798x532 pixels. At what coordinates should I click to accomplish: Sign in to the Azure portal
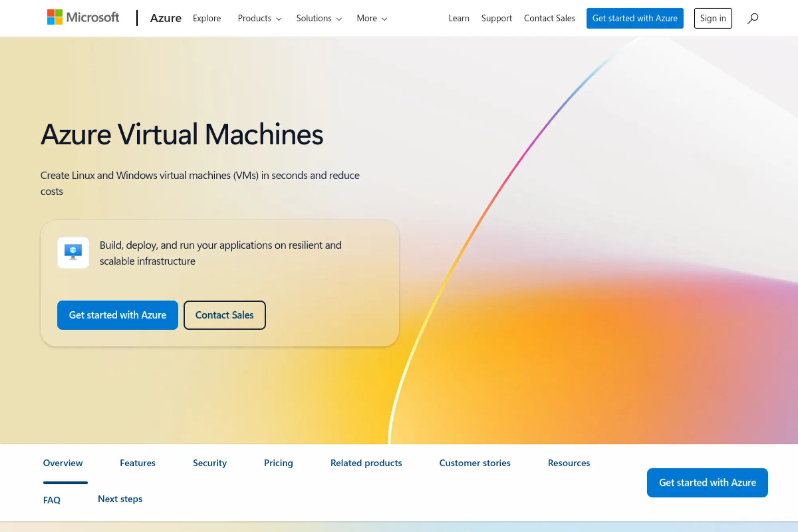tap(713, 18)
